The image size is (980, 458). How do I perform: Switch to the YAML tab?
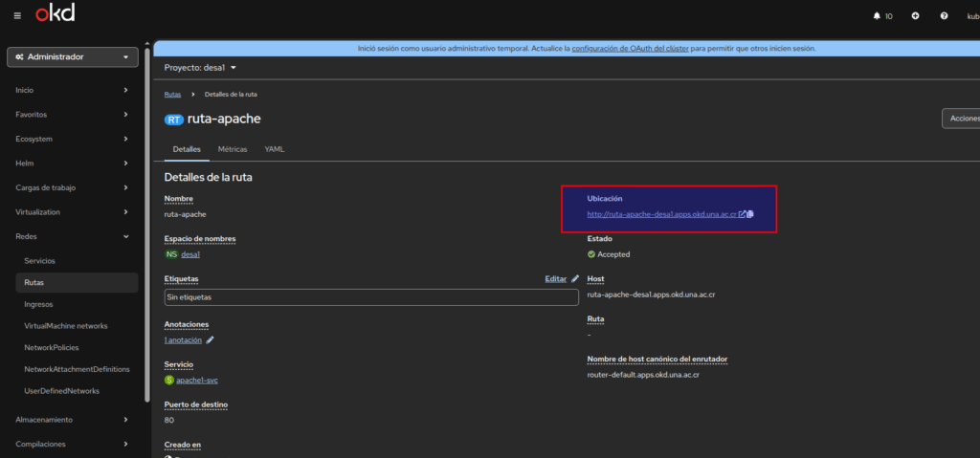[x=274, y=150]
